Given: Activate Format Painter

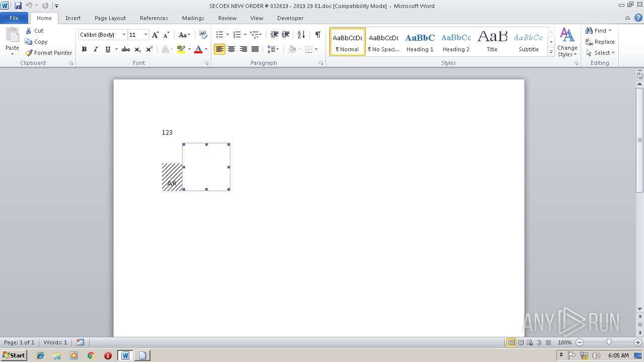Looking at the screenshot, I should 48,53.
